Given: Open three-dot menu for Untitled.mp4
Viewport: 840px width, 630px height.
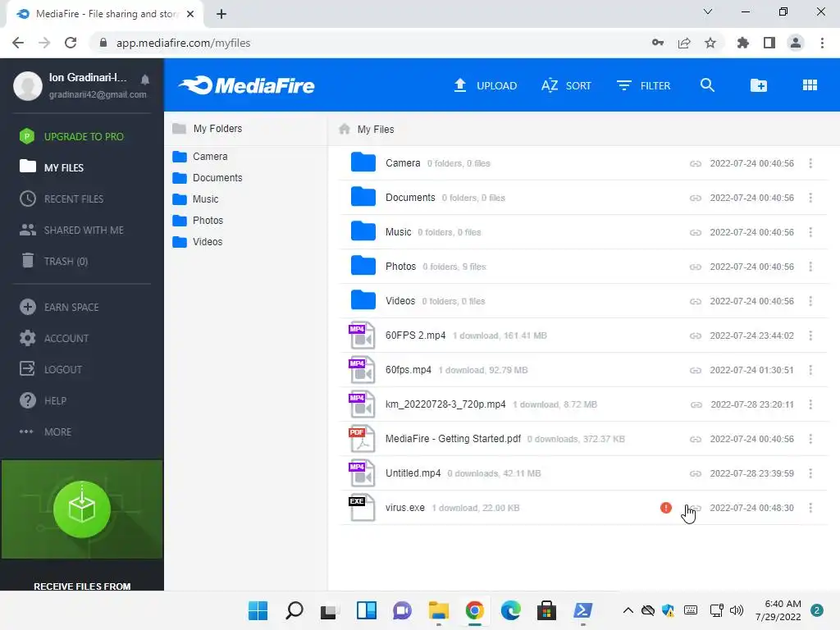Looking at the screenshot, I should pos(810,473).
